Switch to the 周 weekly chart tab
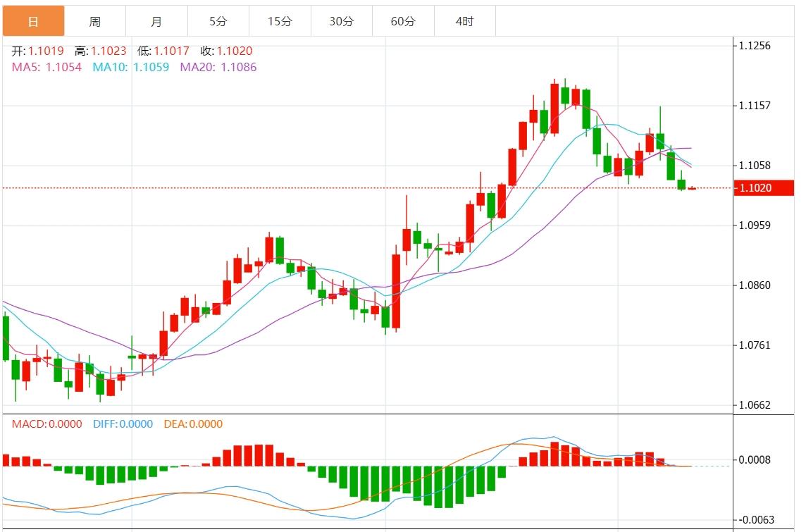Viewport: 806px width, 532px height. [x=95, y=21]
